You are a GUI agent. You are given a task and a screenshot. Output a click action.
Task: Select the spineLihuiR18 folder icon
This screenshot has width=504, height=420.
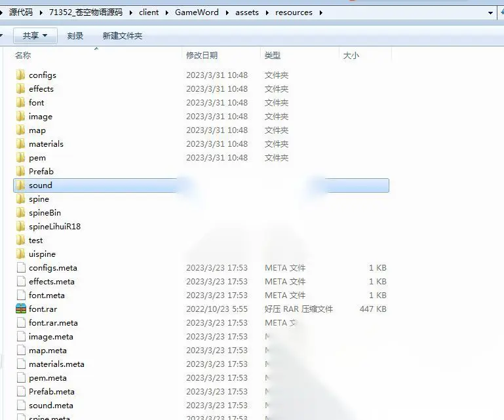coord(20,226)
